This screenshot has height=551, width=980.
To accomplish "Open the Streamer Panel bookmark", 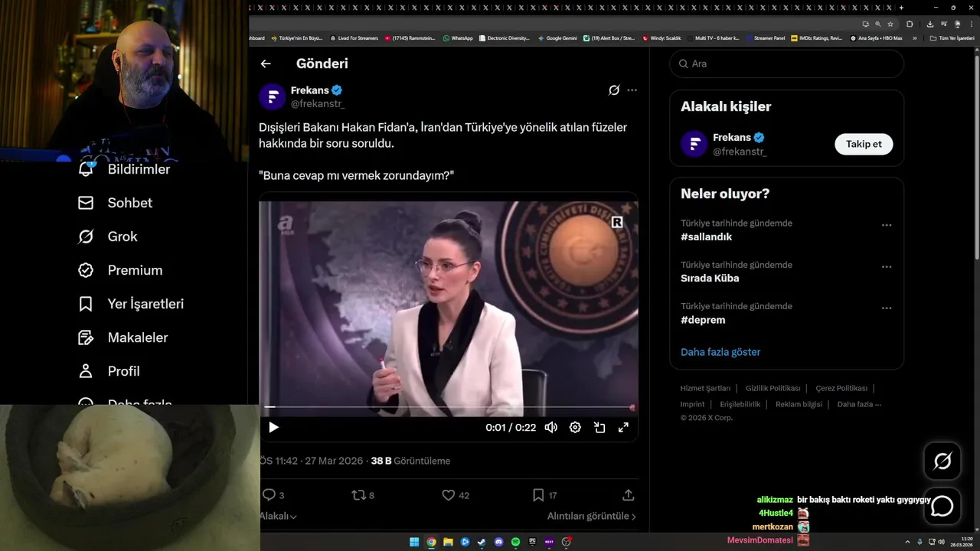I will coord(766,37).
